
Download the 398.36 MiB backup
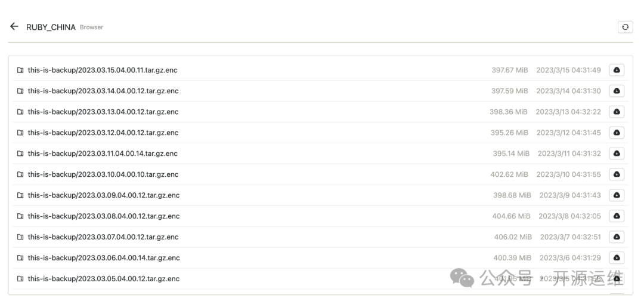click(x=617, y=112)
